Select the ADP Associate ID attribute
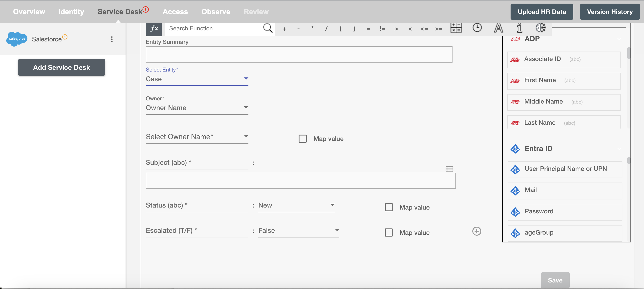Image resolution: width=644 pixels, height=289 pixels. point(564,59)
